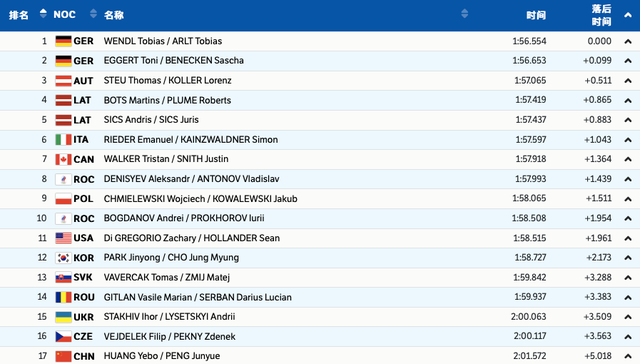
Task: Click the Austrian flag icon for STEU Thomas
Action: (x=63, y=81)
